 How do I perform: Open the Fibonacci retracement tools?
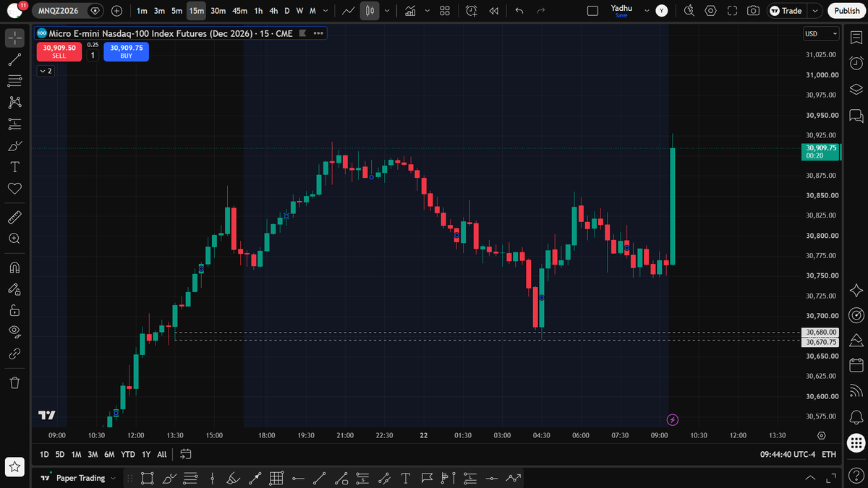coord(14,81)
